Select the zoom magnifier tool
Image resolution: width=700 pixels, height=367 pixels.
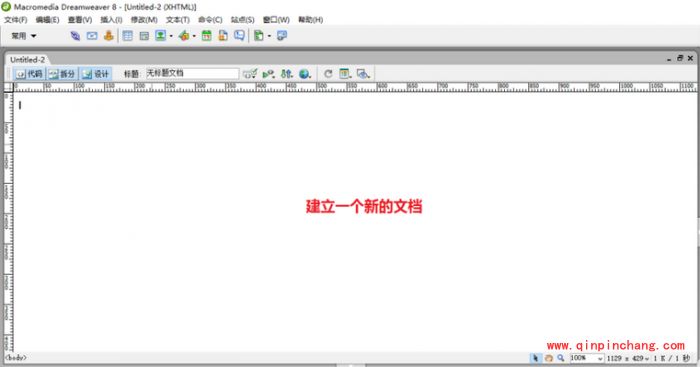click(561, 358)
